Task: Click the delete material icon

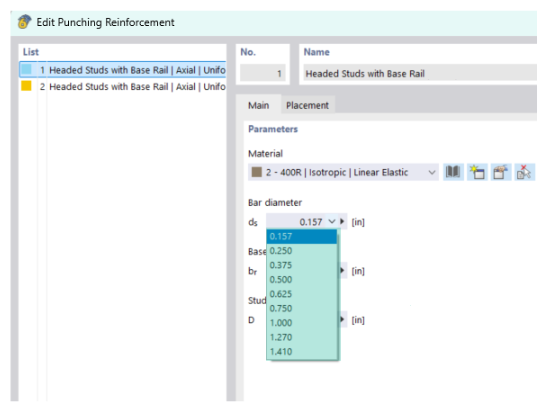Action: (x=524, y=172)
